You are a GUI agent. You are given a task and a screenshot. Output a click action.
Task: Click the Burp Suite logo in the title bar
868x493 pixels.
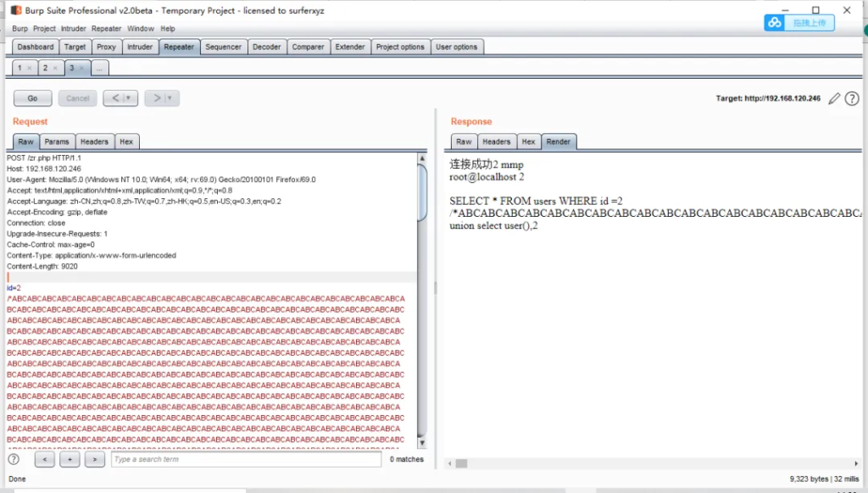coord(16,10)
